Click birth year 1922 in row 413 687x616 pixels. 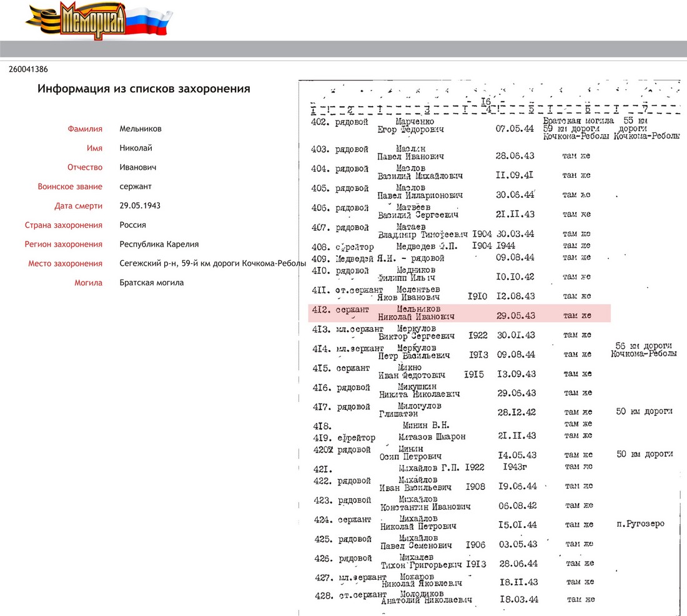tap(478, 335)
